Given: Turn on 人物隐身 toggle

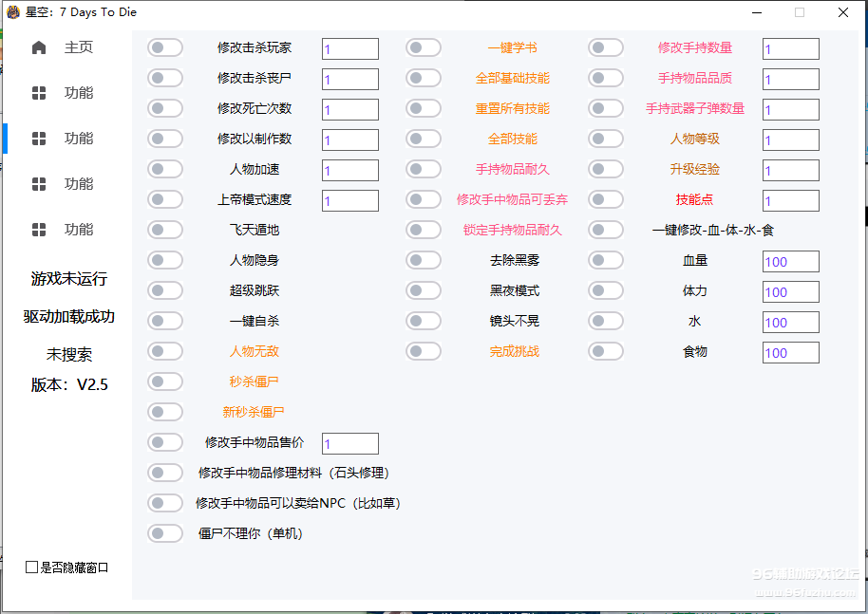Looking at the screenshot, I should 165,260.
